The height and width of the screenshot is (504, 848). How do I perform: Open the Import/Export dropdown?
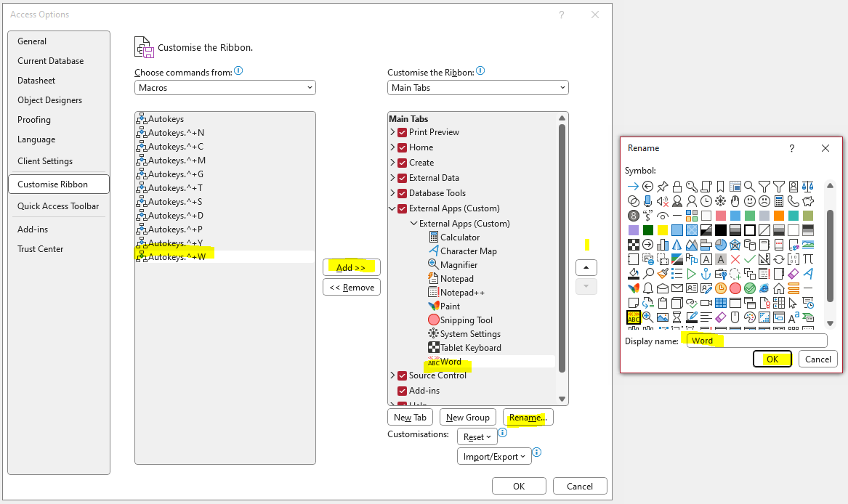pos(494,456)
